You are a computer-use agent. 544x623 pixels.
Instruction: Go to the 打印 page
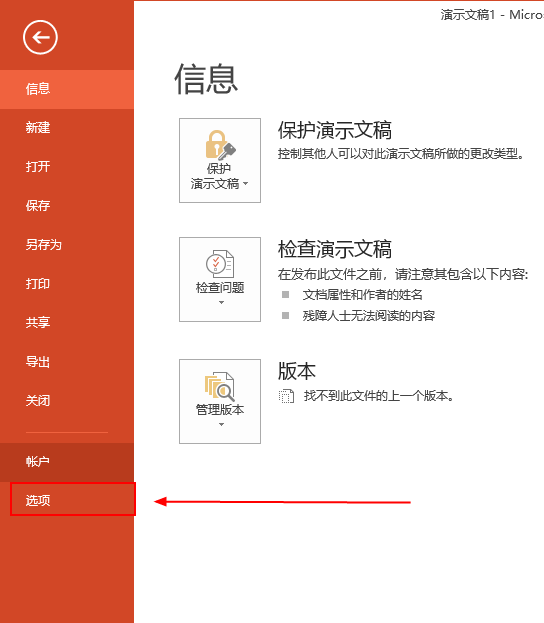pyautogui.click(x=67, y=283)
